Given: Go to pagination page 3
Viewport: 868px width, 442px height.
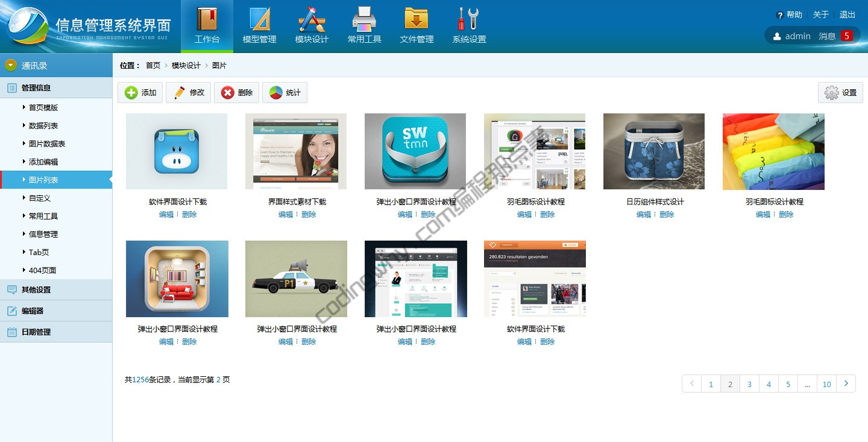Looking at the screenshot, I should (x=749, y=384).
